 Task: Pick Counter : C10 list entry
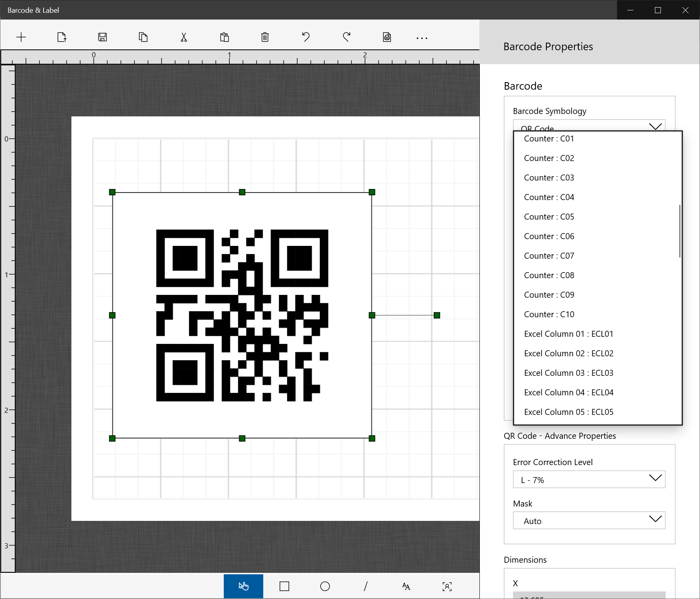(x=597, y=314)
